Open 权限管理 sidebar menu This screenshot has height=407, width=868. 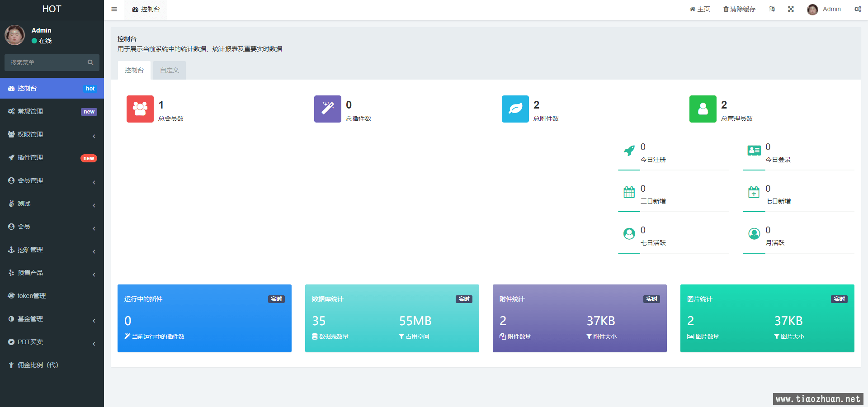(x=52, y=134)
